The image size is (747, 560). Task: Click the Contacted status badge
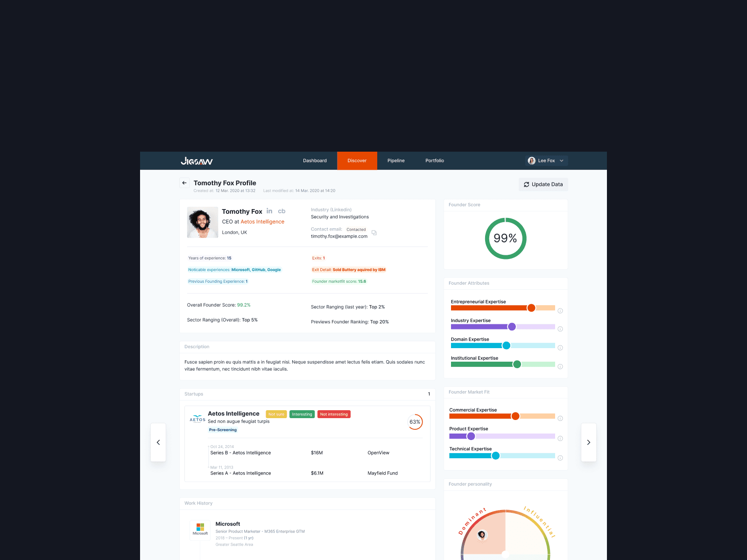click(x=356, y=230)
